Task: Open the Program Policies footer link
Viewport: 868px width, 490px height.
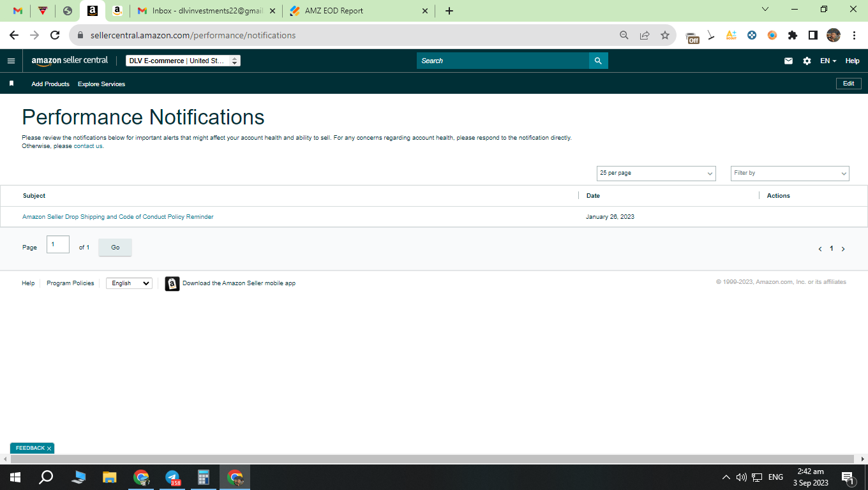Action: coord(70,283)
